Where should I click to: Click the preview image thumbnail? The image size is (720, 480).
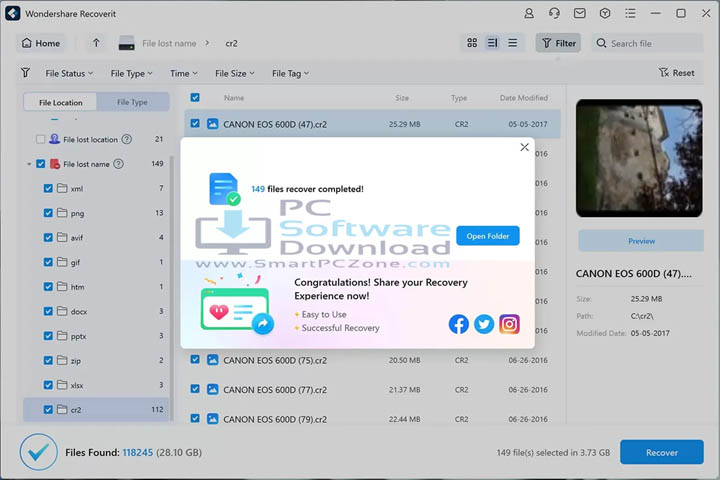[639, 158]
